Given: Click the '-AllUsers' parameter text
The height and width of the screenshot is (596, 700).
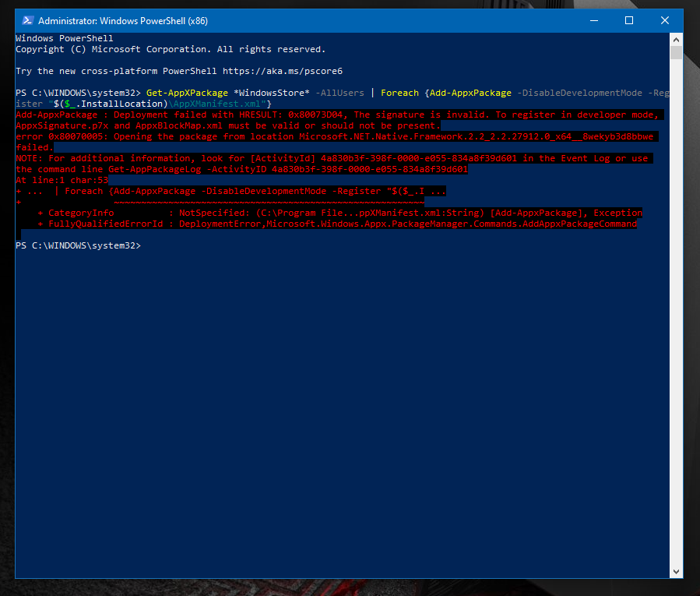Looking at the screenshot, I should point(339,93).
